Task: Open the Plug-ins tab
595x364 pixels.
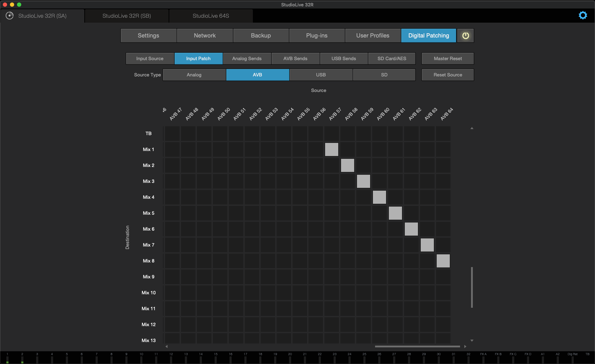Action: (x=317, y=35)
